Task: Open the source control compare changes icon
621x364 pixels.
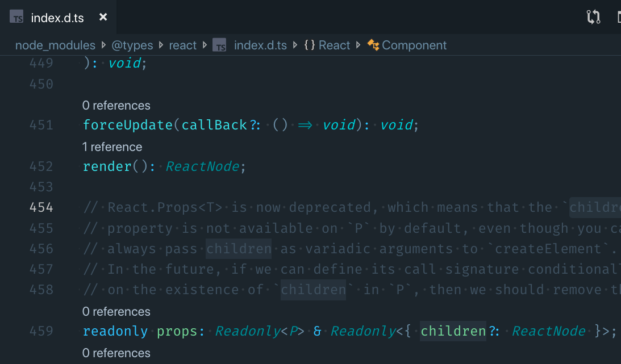Action: pyautogui.click(x=593, y=17)
